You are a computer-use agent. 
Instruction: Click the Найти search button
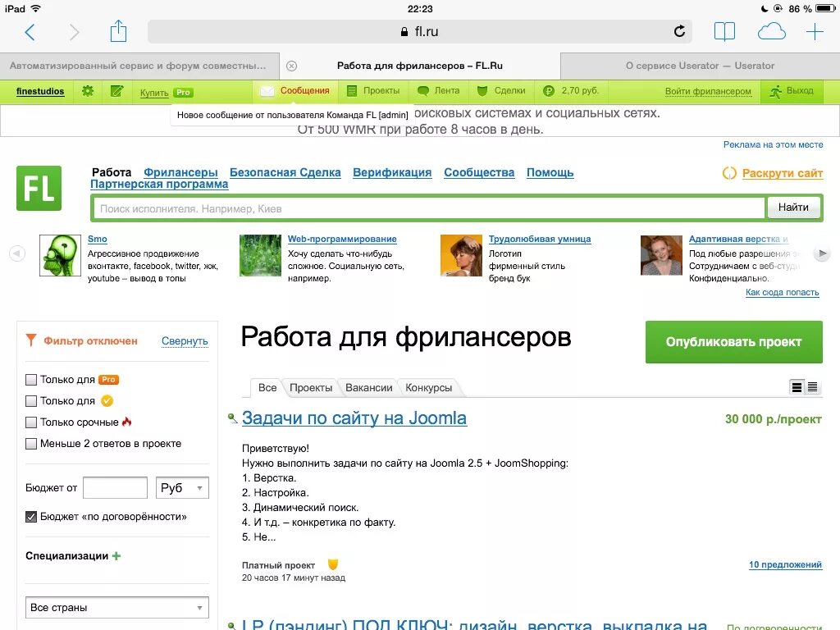tap(793, 208)
